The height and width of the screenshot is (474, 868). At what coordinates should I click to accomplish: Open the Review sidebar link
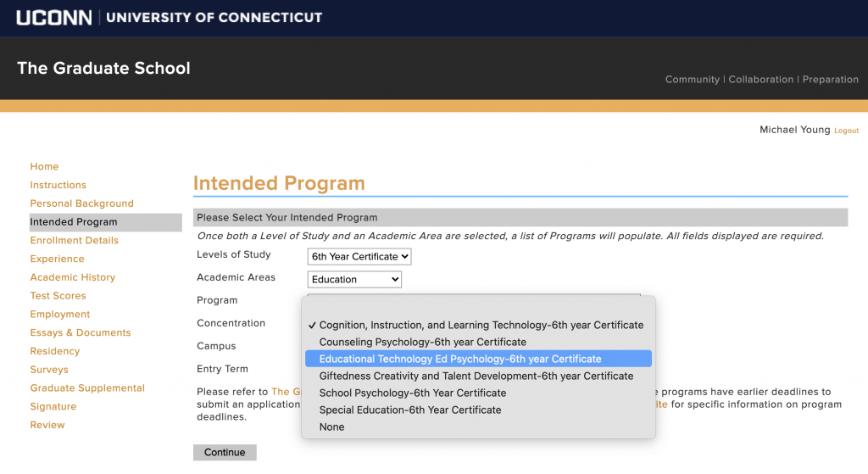coord(47,426)
